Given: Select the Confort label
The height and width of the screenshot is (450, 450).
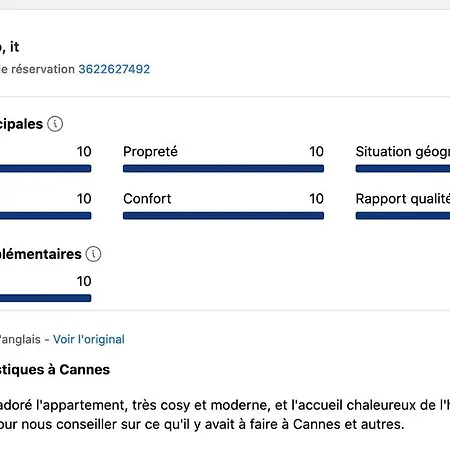Looking at the screenshot, I should [x=147, y=199].
